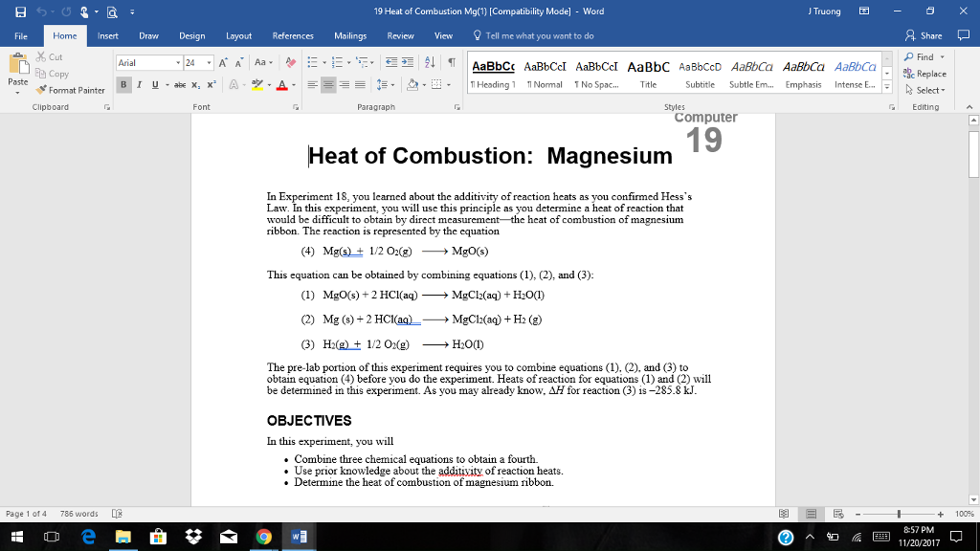Switch to the References tab
Viewport: 980px width, 551px height.
(293, 35)
